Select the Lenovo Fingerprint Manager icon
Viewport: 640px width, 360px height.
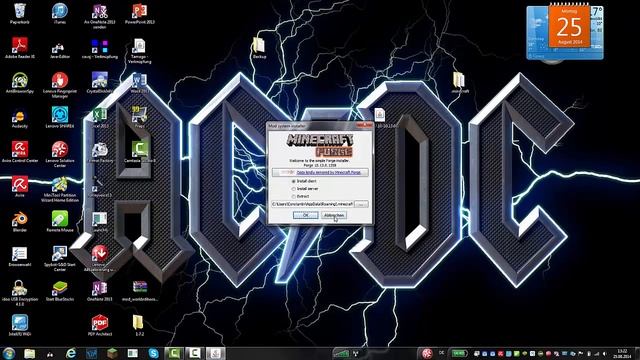(60, 85)
